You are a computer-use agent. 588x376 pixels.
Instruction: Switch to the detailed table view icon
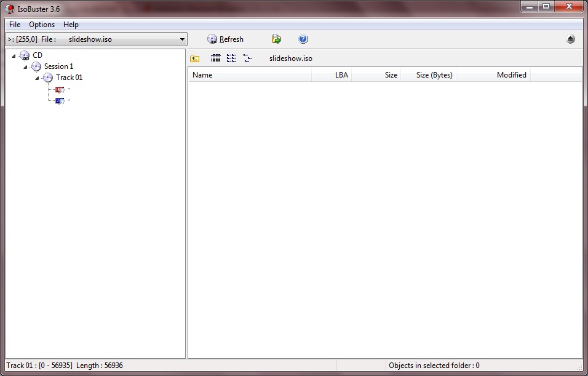pyautogui.click(x=215, y=58)
